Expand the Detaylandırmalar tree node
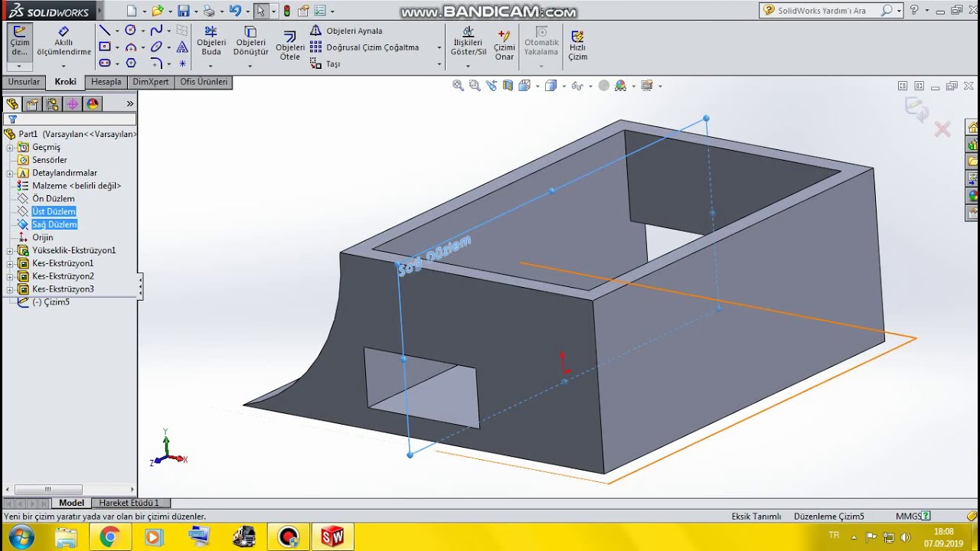This screenshot has height=551, width=980. pyautogui.click(x=10, y=173)
